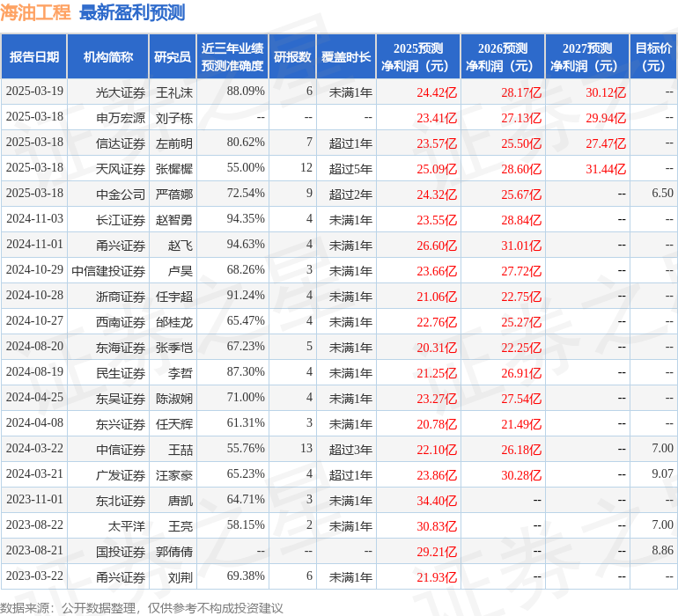Select 2026 profit forecast 30.28亿

521,475
